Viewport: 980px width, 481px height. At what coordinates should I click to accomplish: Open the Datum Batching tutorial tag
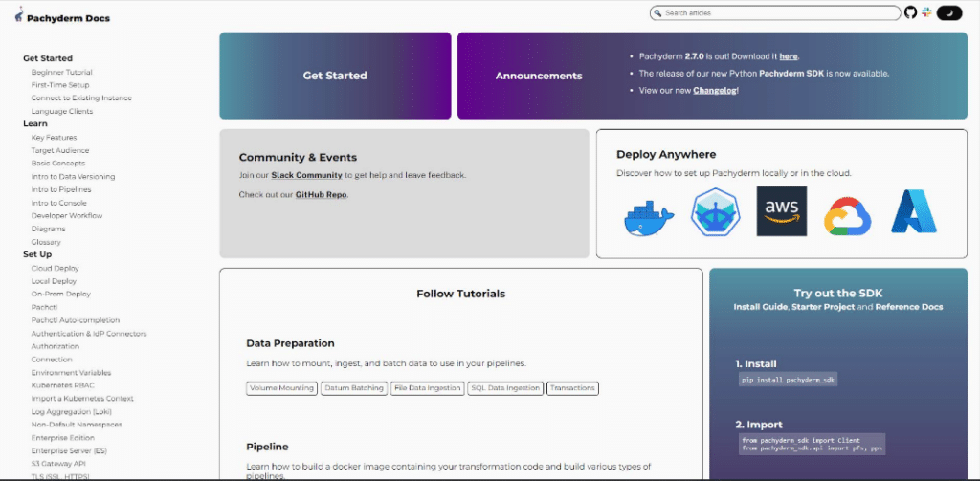point(354,388)
